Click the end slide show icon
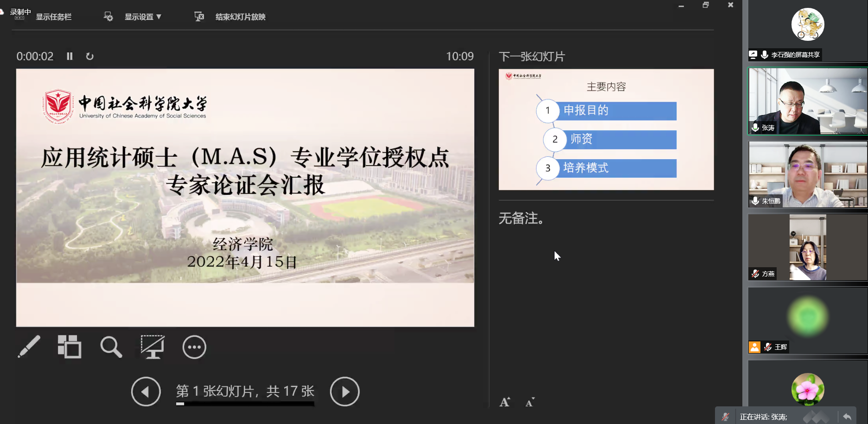The height and width of the screenshot is (424, 868). click(x=199, y=17)
